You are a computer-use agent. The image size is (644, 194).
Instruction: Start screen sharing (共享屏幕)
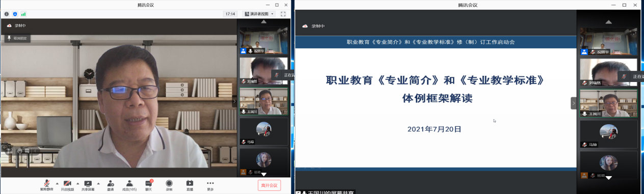[x=88, y=185]
